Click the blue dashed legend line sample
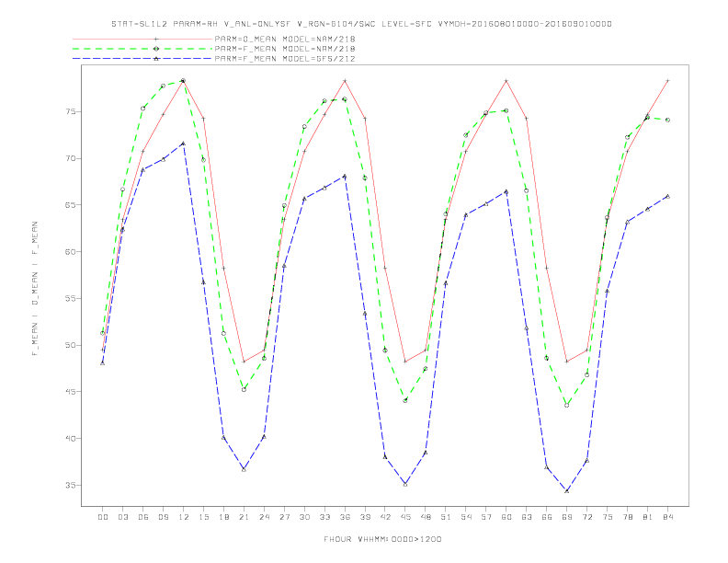 [x=142, y=59]
